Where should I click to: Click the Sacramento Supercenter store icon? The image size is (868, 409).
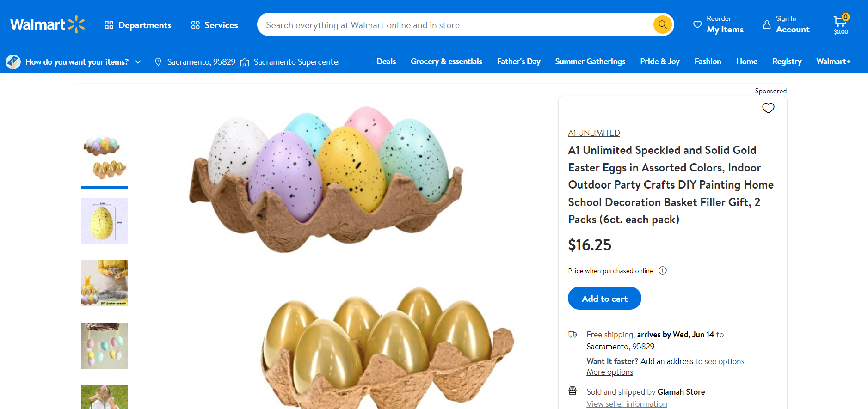[x=245, y=62]
